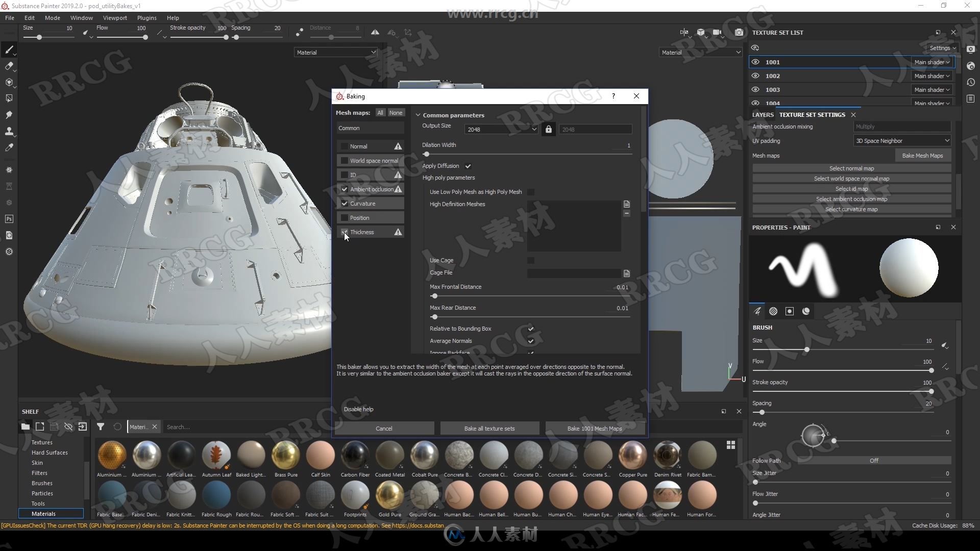Expand the Texture Set List settings
The width and height of the screenshot is (980, 551).
tap(940, 48)
